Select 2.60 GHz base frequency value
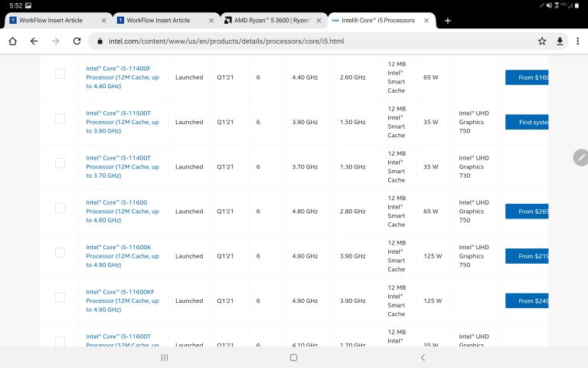588x368 pixels. 352,77
